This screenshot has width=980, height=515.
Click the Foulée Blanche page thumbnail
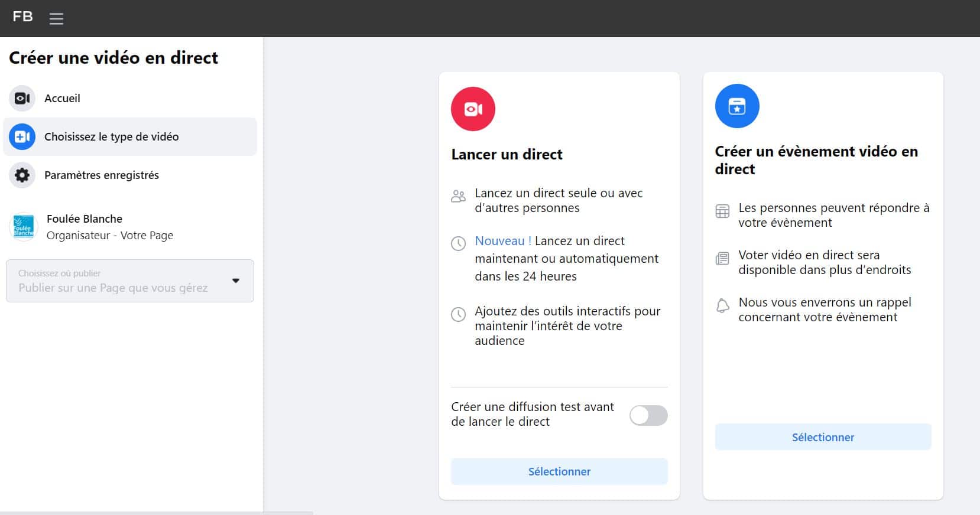pos(24,227)
